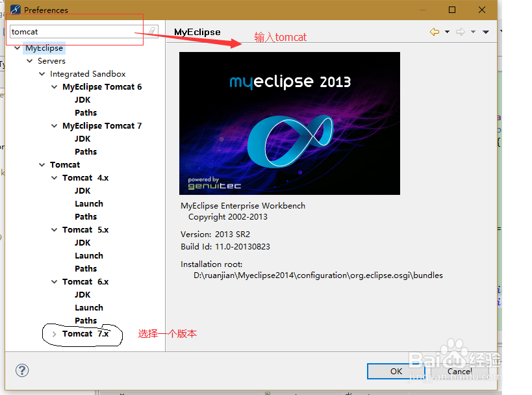
Task: Open Paths under Tomcat 5.x
Action: click(86, 268)
